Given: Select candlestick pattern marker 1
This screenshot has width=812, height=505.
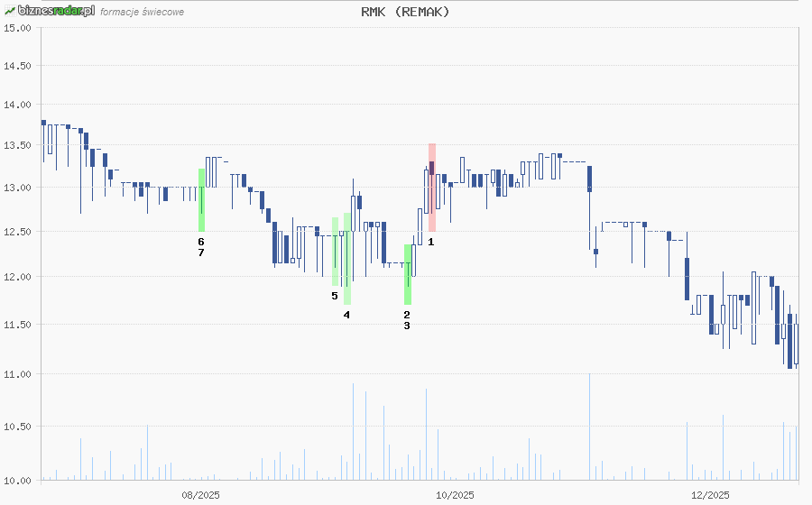Looking at the screenshot, I should (431, 242).
